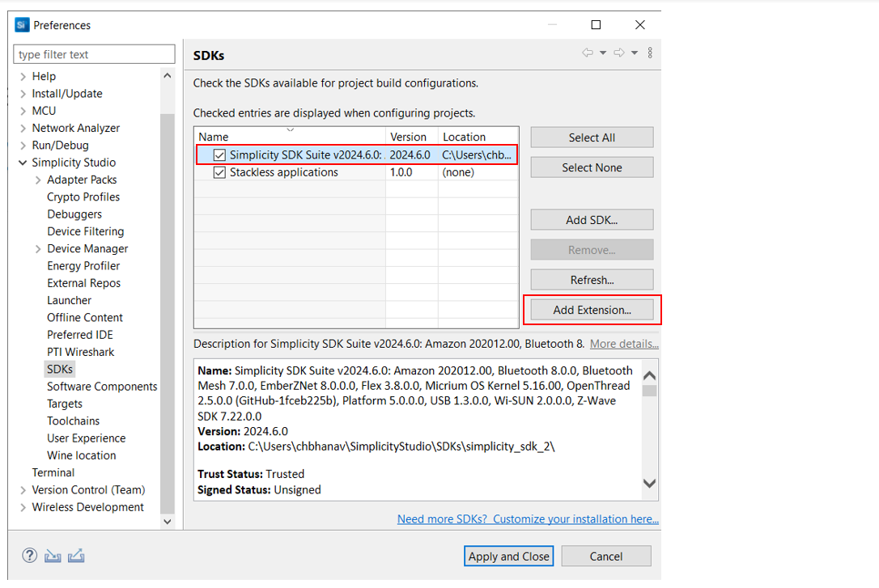
Task: Click the export preferences icon
Action: click(77, 556)
